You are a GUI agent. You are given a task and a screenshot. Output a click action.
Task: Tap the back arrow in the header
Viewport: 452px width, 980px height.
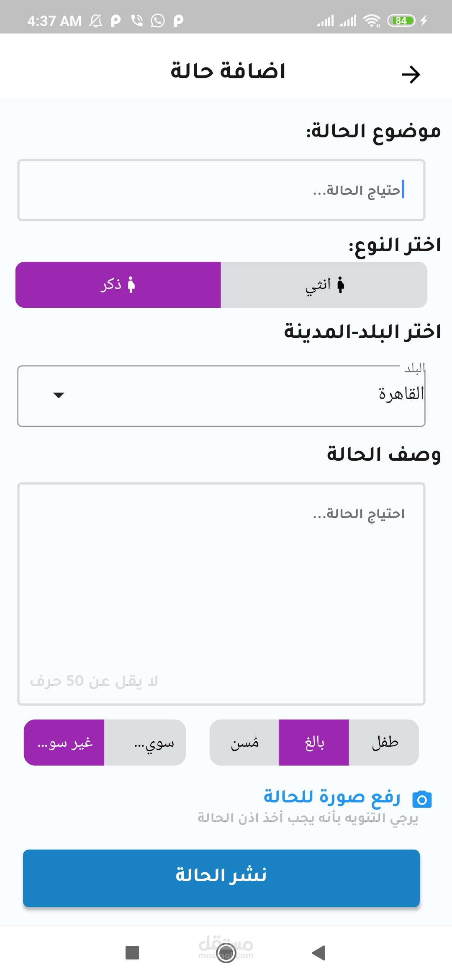pyautogui.click(x=411, y=75)
